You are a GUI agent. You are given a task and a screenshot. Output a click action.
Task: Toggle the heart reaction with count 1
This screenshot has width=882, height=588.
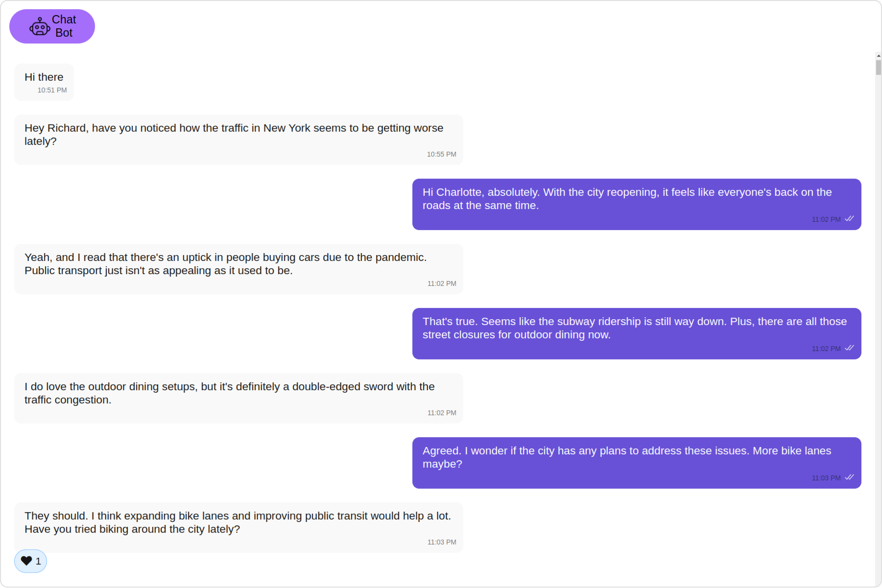coord(30,561)
